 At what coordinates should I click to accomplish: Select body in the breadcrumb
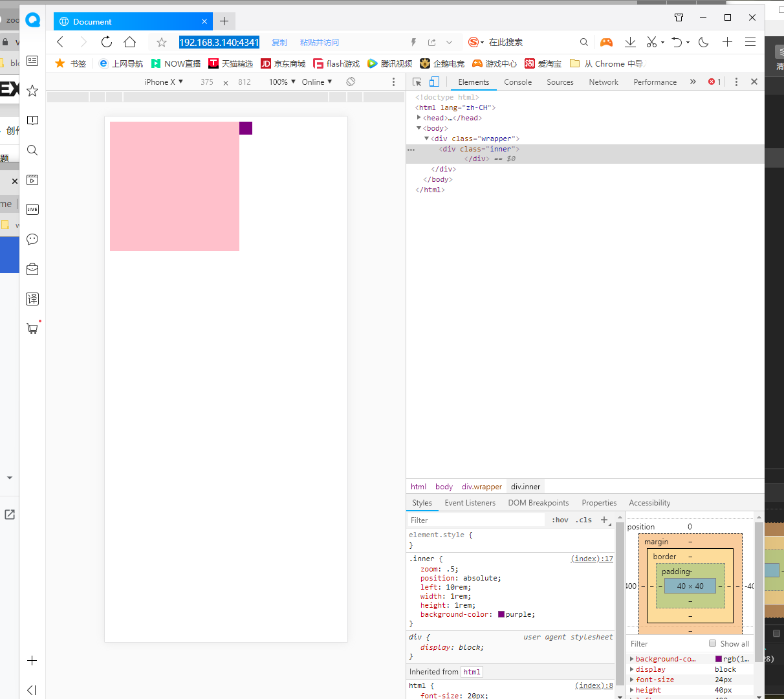click(444, 487)
